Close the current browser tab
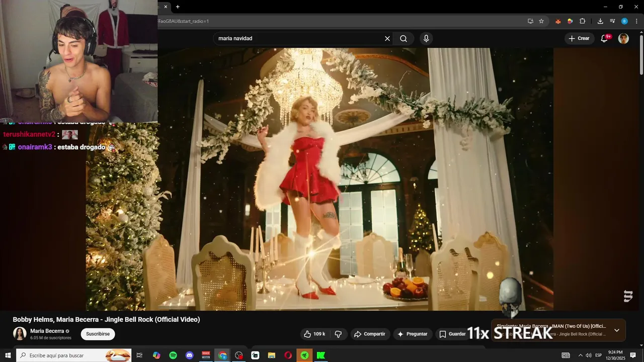 (166, 7)
